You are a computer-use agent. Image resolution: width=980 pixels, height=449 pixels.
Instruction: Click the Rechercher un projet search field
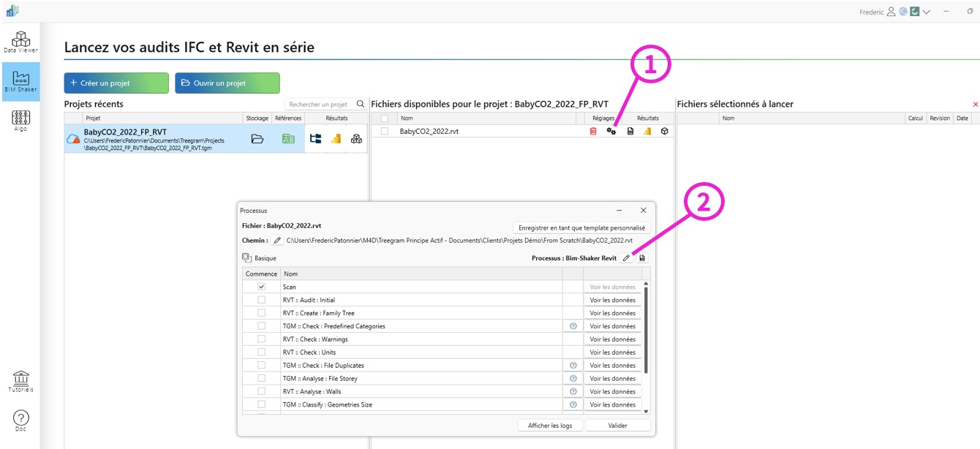(x=319, y=105)
